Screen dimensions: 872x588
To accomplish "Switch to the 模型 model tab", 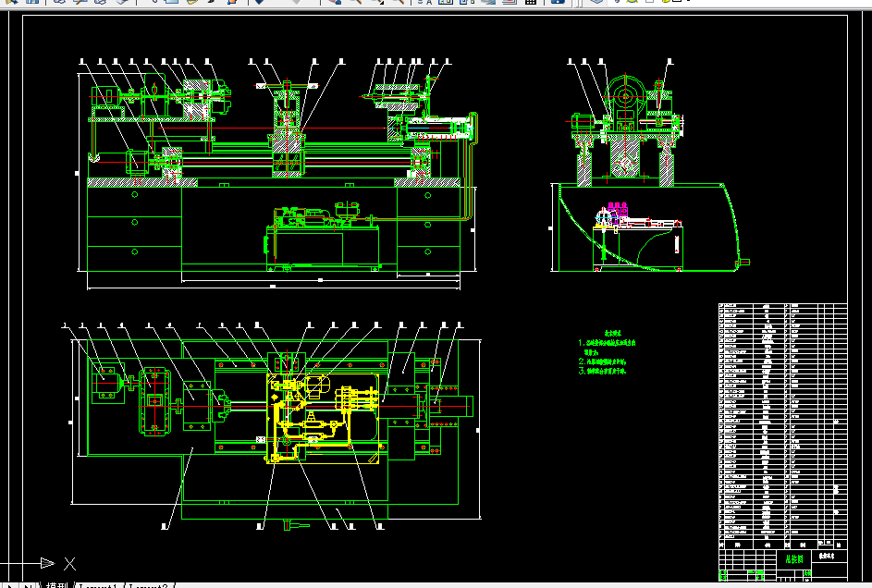I will pos(56,585).
